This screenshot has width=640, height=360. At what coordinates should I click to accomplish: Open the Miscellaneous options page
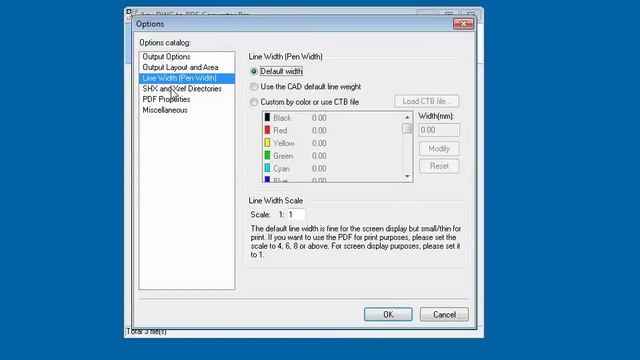(165, 110)
